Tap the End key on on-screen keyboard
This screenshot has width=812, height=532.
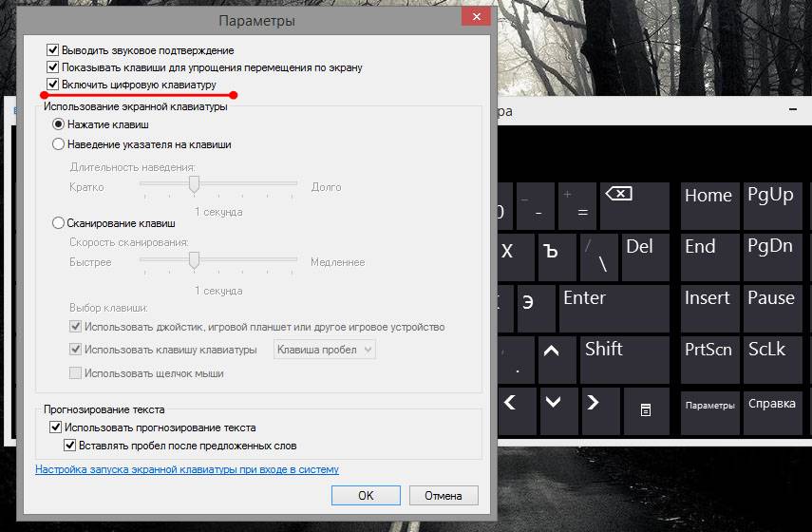click(x=709, y=256)
